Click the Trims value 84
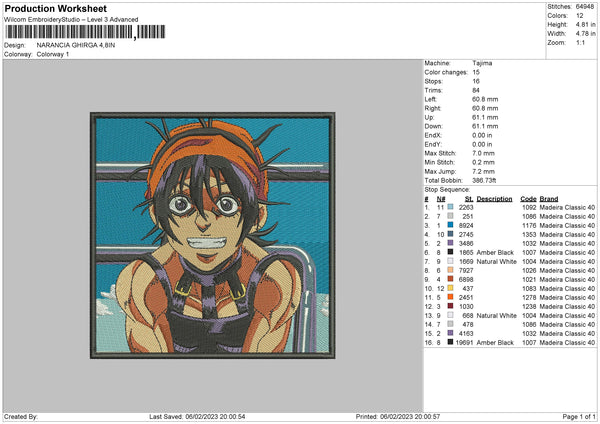The width and height of the screenshot is (600, 424). [476, 90]
